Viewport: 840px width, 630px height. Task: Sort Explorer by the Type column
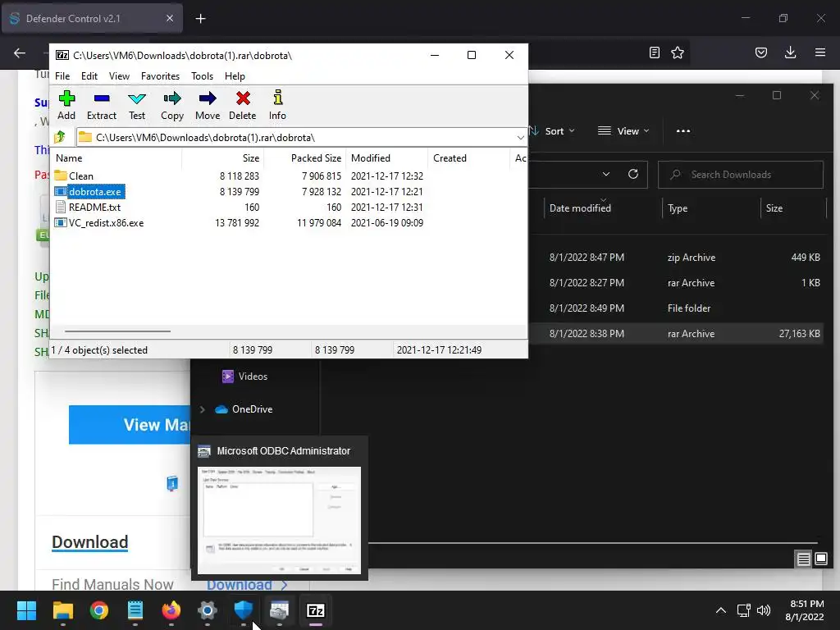click(x=678, y=208)
